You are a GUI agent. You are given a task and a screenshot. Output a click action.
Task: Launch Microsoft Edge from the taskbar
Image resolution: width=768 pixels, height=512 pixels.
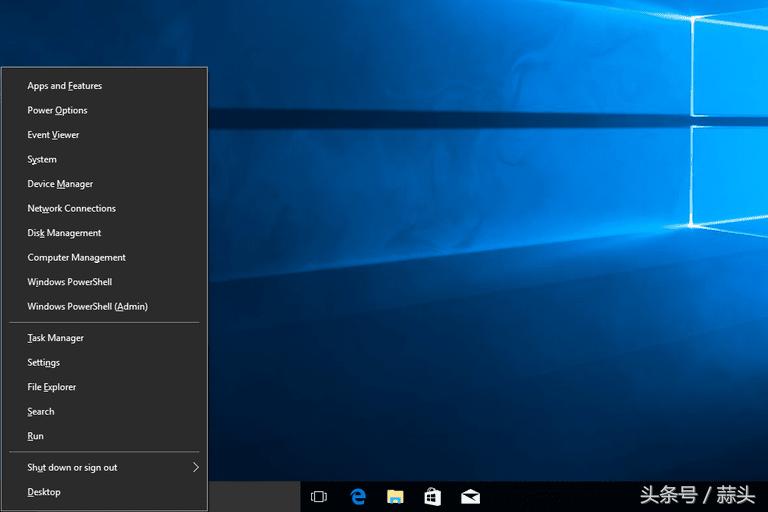click(358, 497)
